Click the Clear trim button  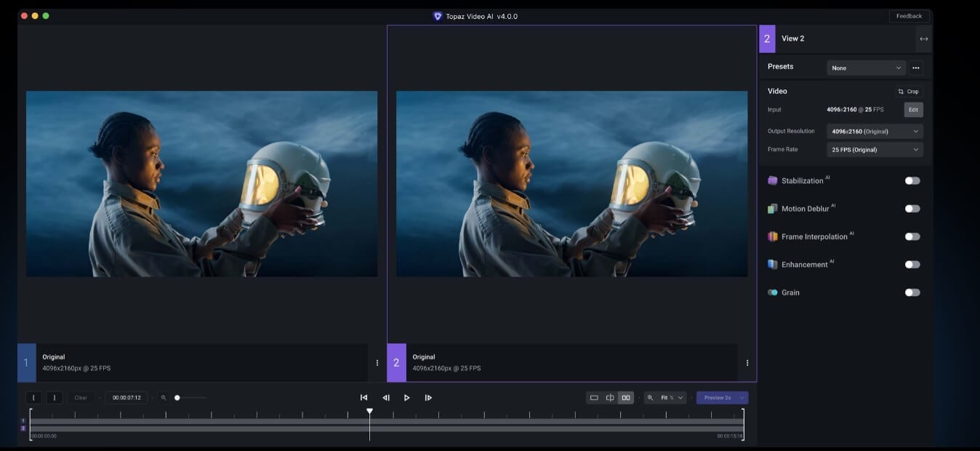[81, 398]
